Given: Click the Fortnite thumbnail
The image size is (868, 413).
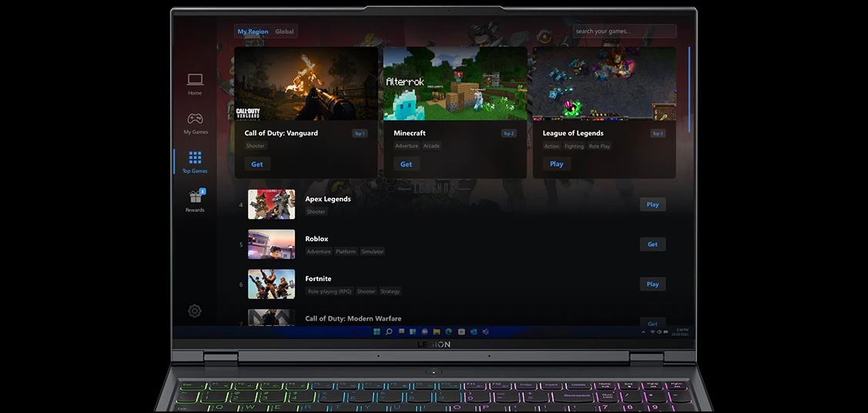Looking at the screenshot, I should point(271,284).
